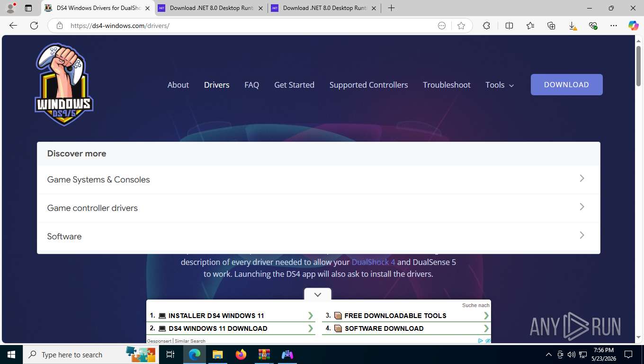Expand Game Systems & Consoles chevron

pyautogui.click(x=582, y=179)
